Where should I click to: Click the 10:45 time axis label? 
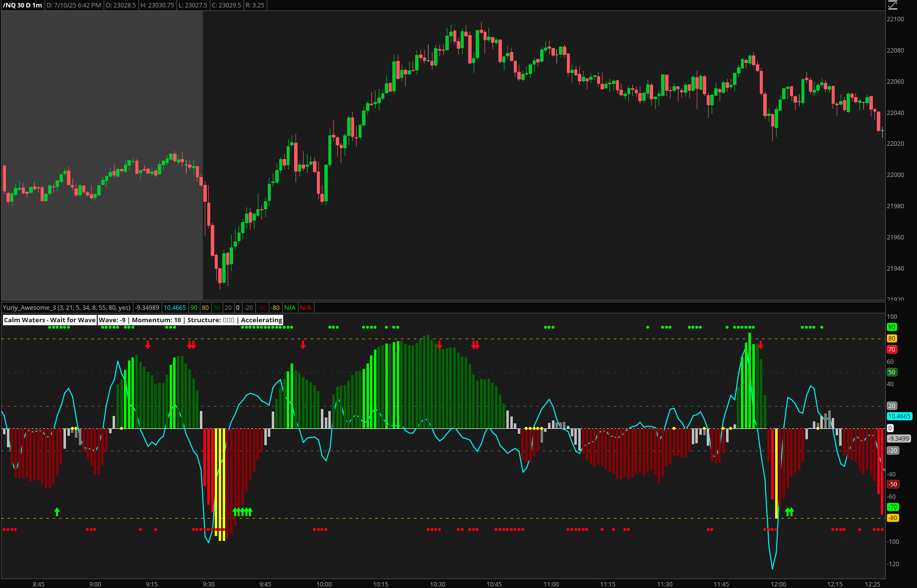(494, 585)
